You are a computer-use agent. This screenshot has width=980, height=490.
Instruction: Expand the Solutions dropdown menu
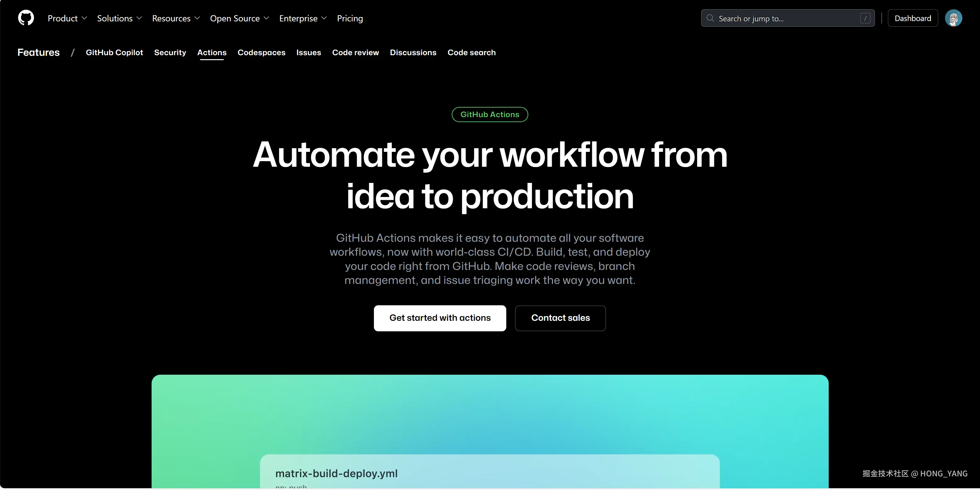(x=119, y=18)
